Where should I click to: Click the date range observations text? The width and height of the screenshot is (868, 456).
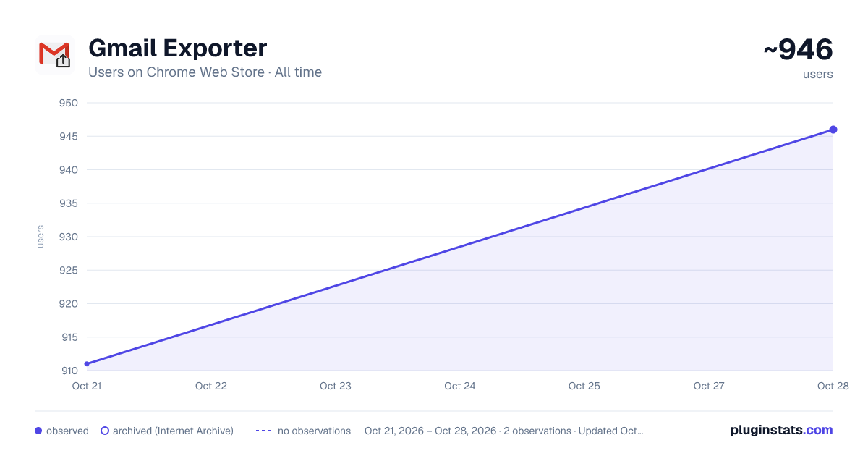503,431
